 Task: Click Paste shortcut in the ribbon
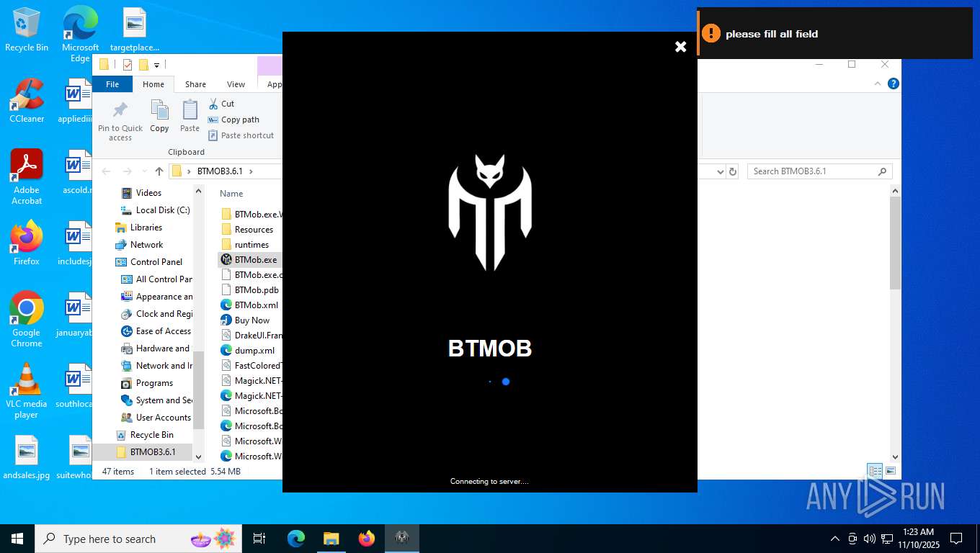241,135
